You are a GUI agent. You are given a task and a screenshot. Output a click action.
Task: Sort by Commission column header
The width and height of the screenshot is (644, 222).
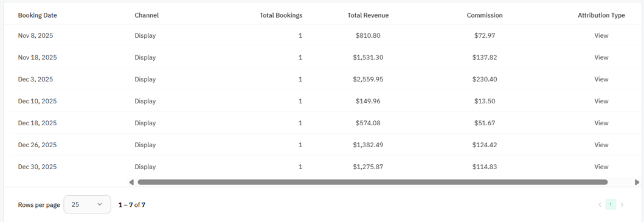pos(485,15)
